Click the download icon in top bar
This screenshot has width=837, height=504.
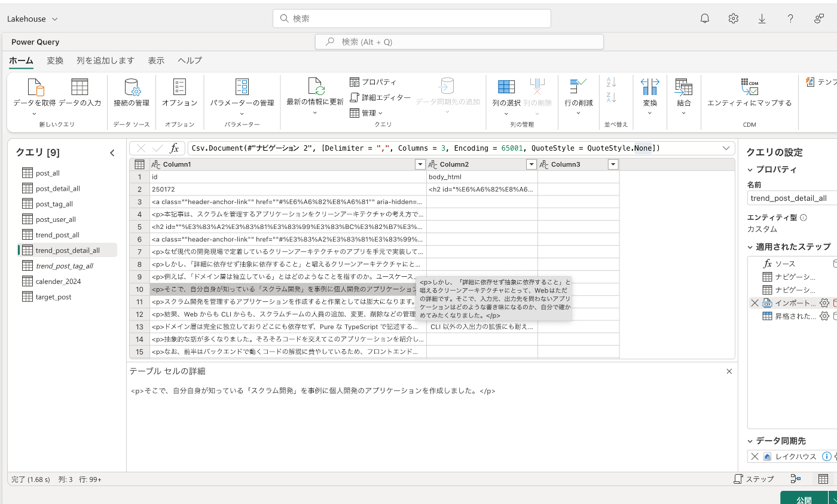[762, 19]
